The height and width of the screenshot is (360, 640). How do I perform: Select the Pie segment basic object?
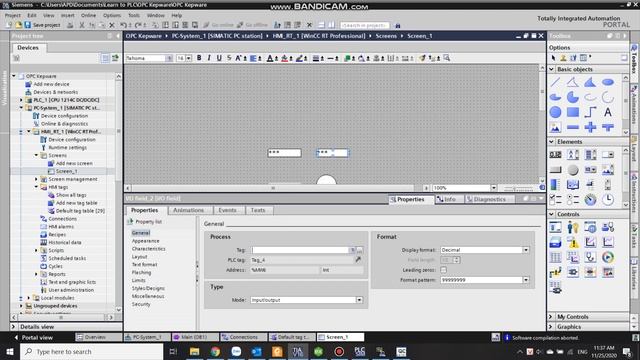click(x=573, y=97)
